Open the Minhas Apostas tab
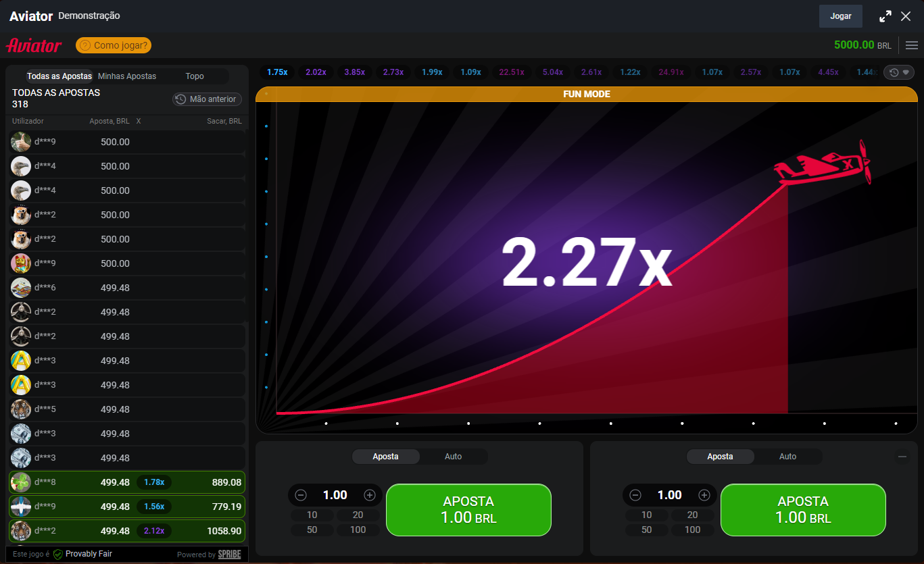 (127, 76)
